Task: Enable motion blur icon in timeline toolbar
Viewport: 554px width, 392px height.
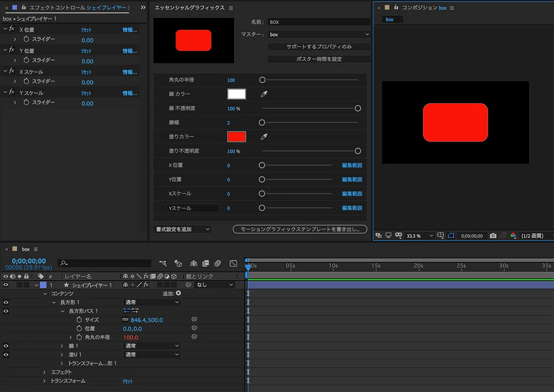Action: pyautogui.click(x=218, y=263)
